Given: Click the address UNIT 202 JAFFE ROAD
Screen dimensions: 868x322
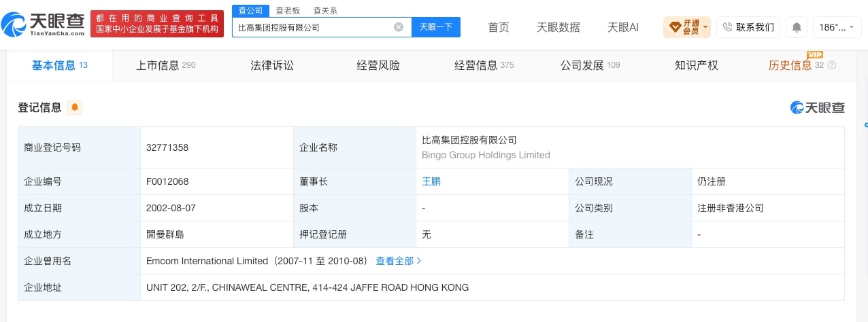Looking at the screenshot, I should (307, 287).
